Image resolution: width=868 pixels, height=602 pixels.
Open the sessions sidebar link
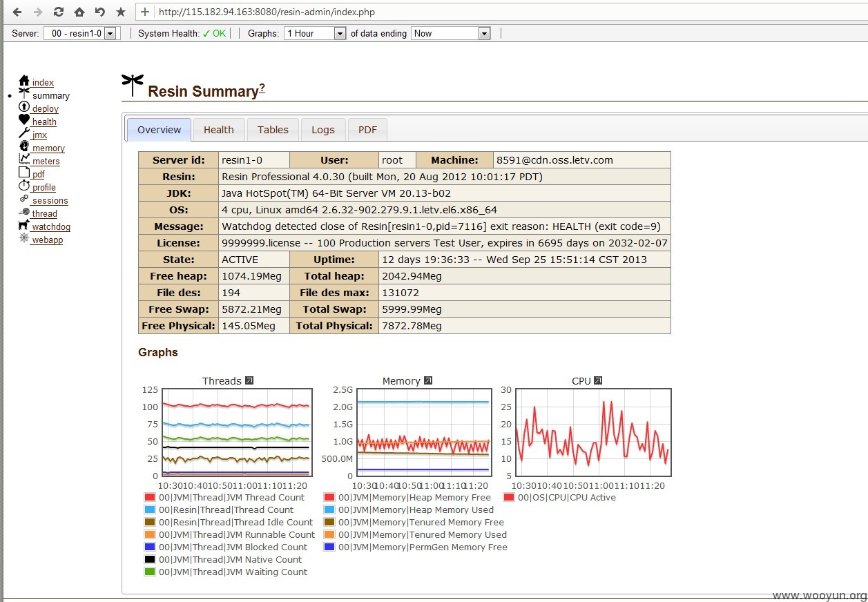coord(50,201)
